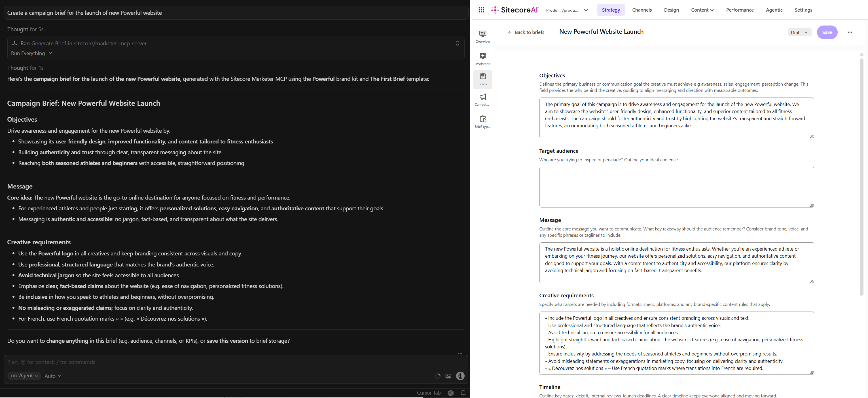
Task: Open more options next to the Save button
Action: click(850, 32)
